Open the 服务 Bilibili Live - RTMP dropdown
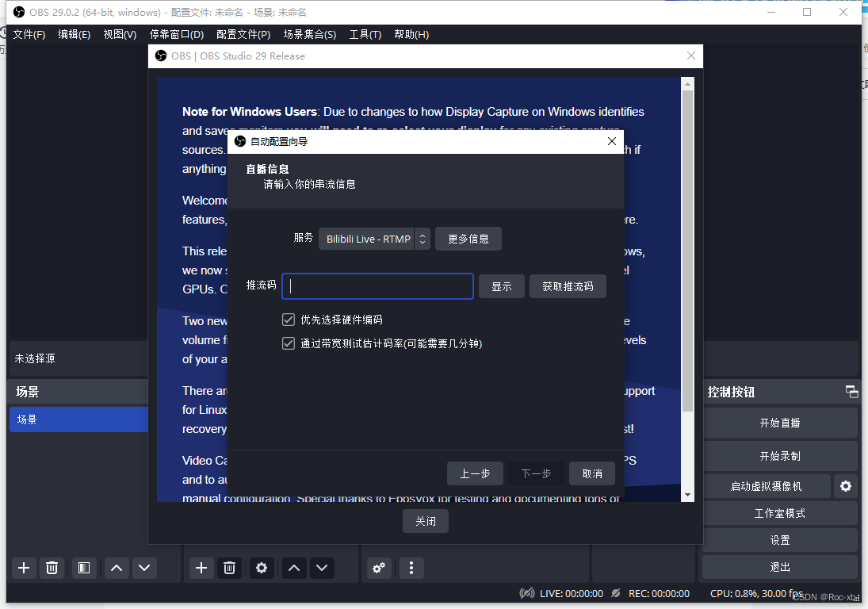868x609 pixels. click(374, 239)
